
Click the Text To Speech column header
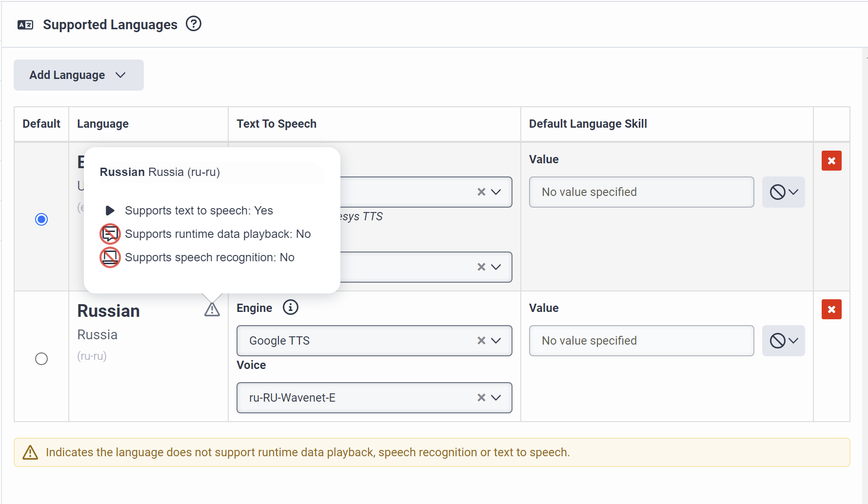click(x=276, y=124)
